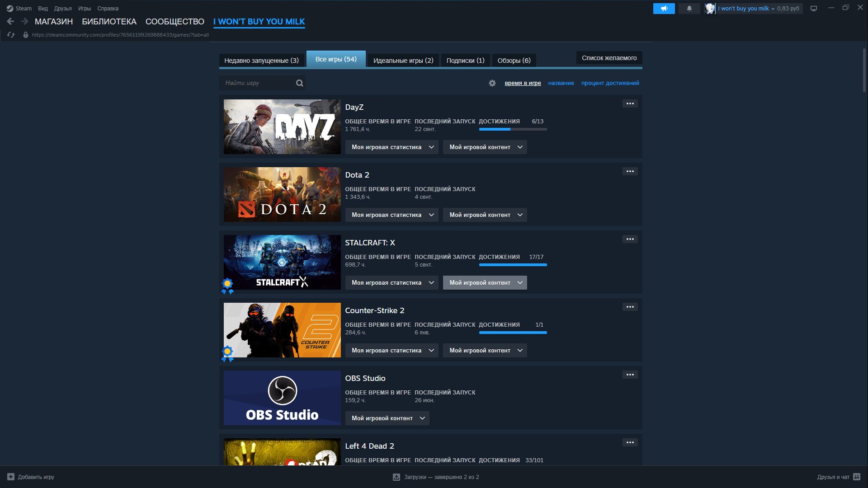
Task: Go to МАГАЗИН section
Action: tap(54, 22)
